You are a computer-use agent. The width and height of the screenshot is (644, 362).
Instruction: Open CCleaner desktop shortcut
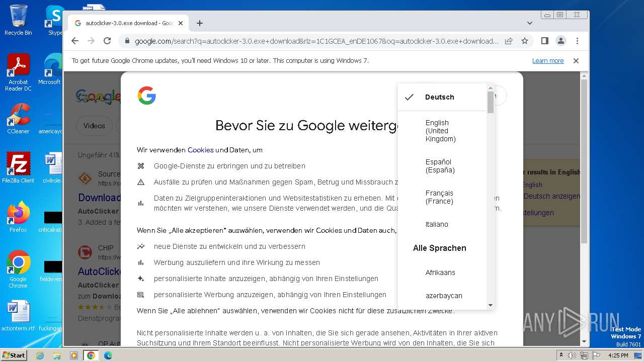tap(18, 119)
